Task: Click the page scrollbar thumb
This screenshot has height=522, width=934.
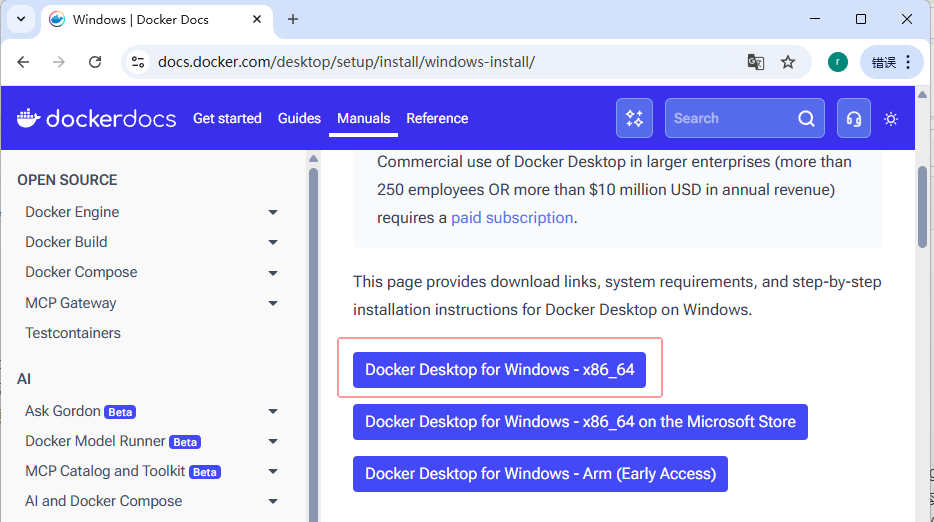Action: [x=923, y=207]
